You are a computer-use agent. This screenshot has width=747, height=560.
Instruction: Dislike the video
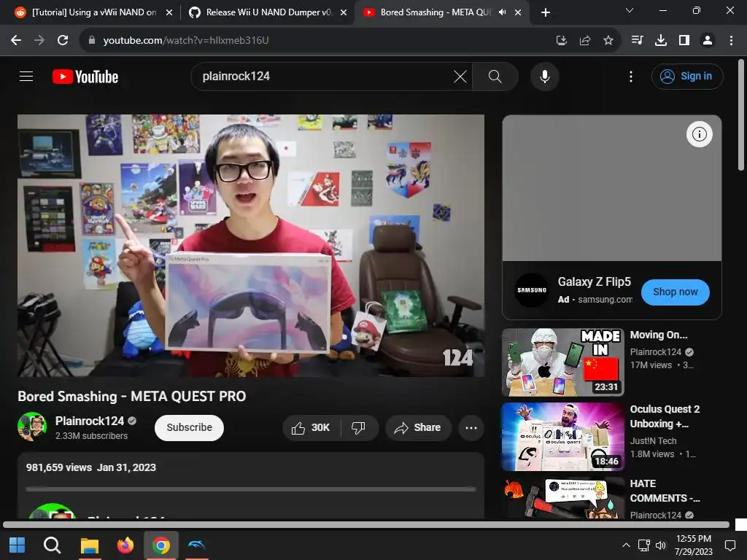coord(359,427)
